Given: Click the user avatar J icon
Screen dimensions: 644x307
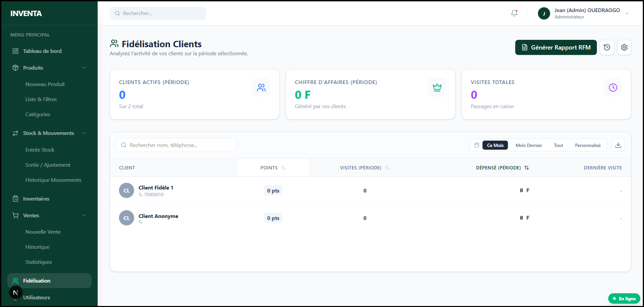Looking at the screenshot, I should click(544, 13).
